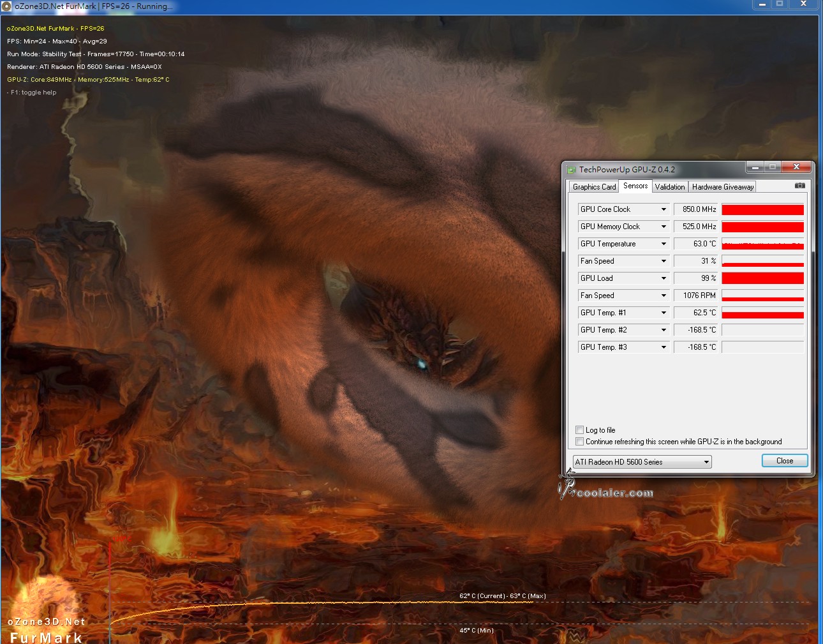The height and width of the screenshot is (644, 823).
Task: Expand the GPU Temp. #1 dropdown
Action: [664, 313]
